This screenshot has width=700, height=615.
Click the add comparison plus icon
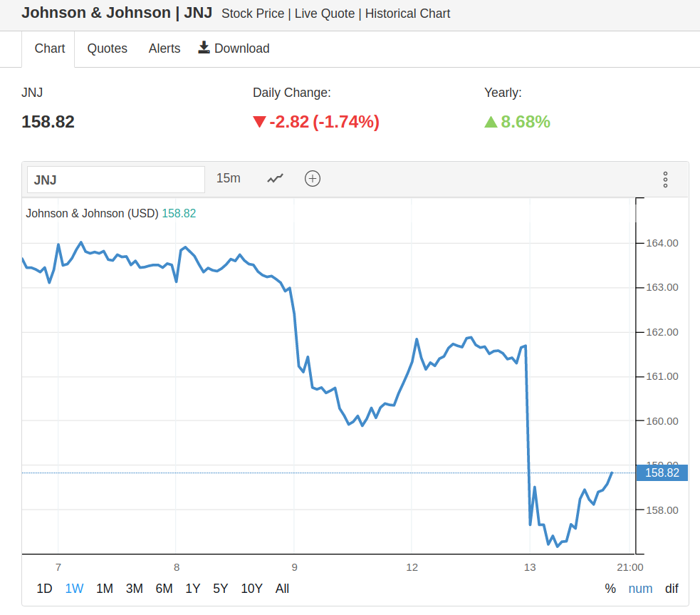point(312,178)
